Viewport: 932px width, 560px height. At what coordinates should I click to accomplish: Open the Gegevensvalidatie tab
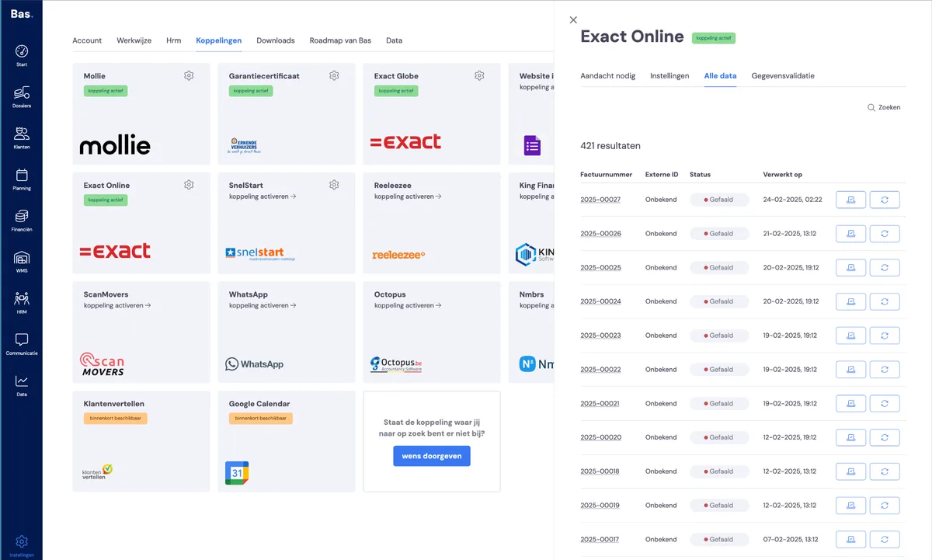tap(783, 75)
